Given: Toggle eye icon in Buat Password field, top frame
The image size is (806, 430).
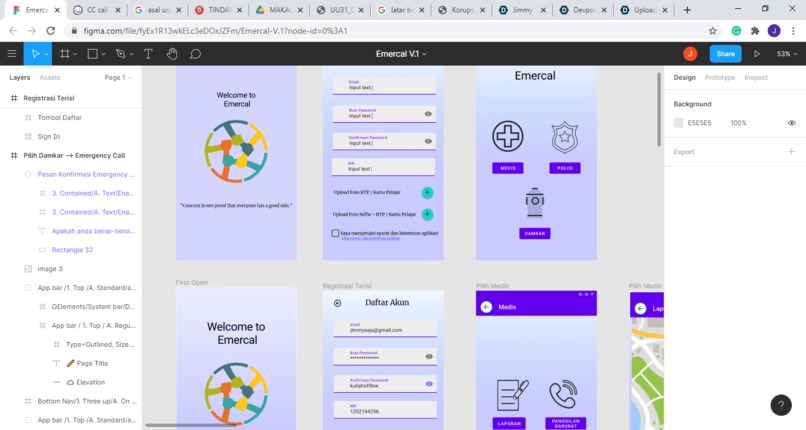Looking at the screenshot, I should coord(428,114).
